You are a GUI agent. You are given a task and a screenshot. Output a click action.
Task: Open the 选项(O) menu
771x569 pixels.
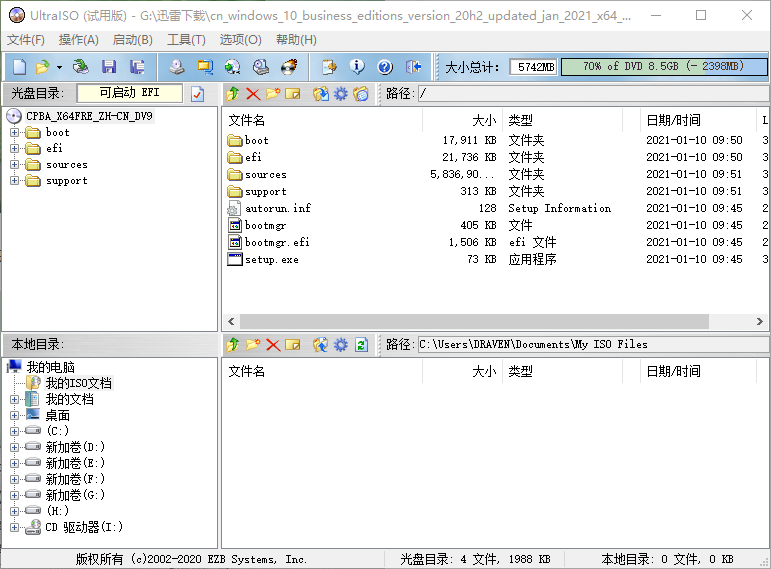coord(240,40)
